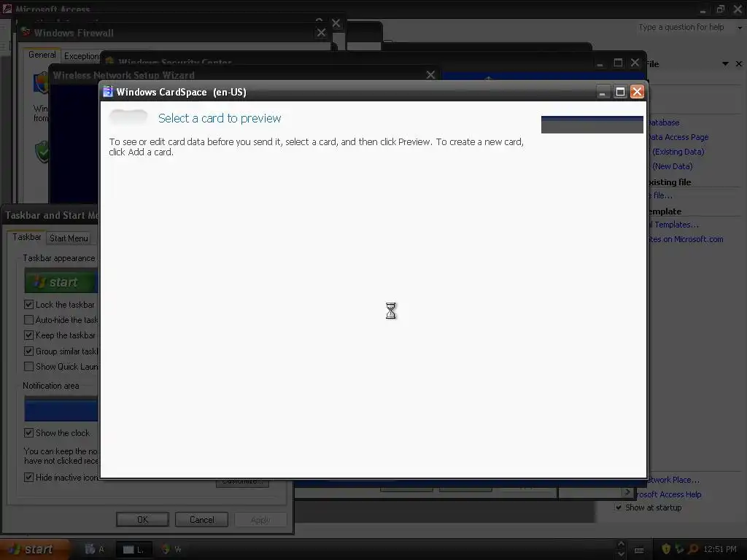747x560 pixels.
Task: Open the New File task pane dropdown arrow
Action: 725,64
